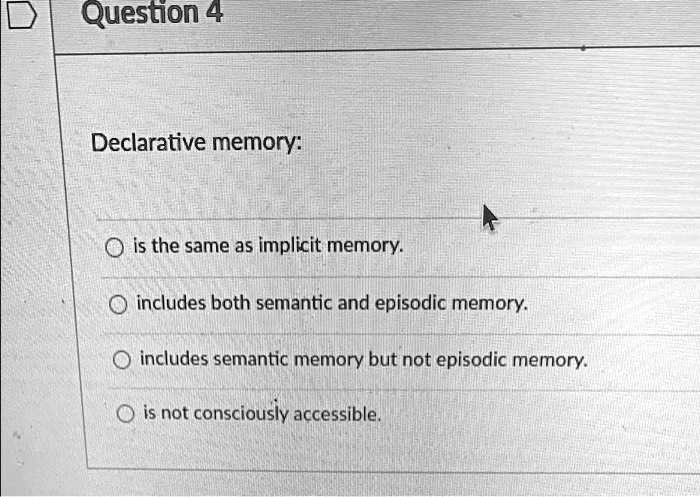
Task: Click label 'includes semantic memory but not episodic memory.'
Action: tap(364, 358)
